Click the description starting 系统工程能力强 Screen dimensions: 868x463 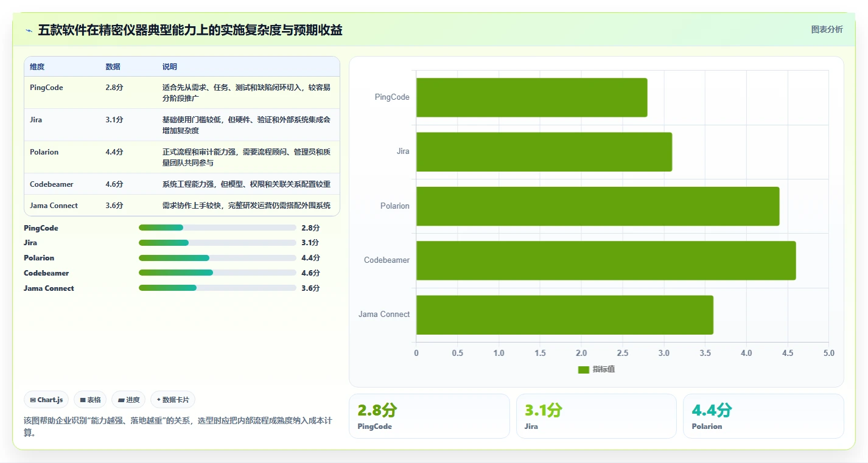[247, 184]
